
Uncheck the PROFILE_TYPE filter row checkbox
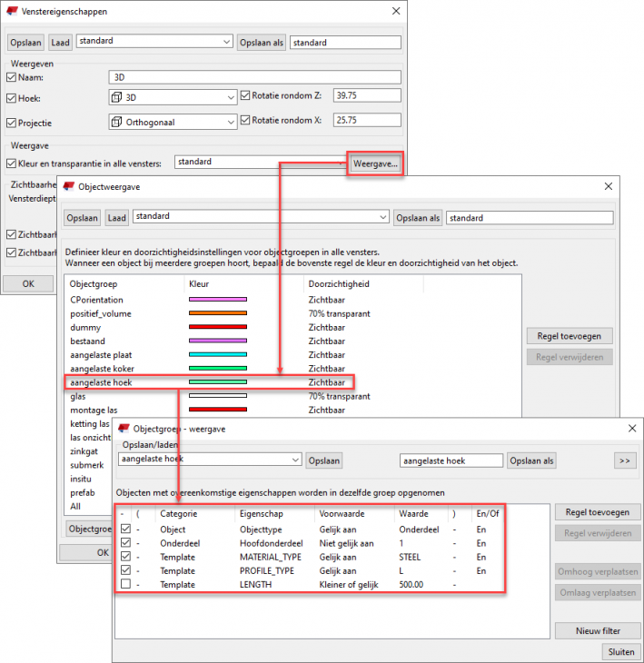125,570
